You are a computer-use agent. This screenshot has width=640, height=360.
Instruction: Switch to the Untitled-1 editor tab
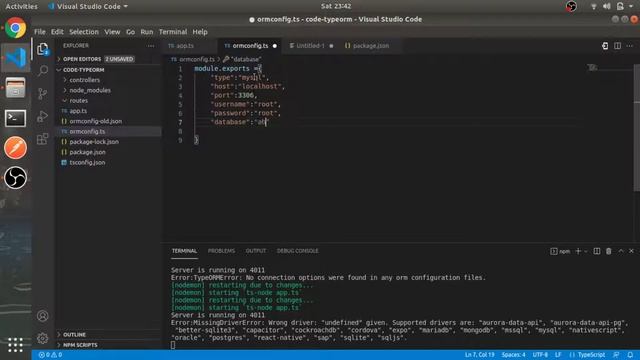pyautogui.click(x=310, y=46)
